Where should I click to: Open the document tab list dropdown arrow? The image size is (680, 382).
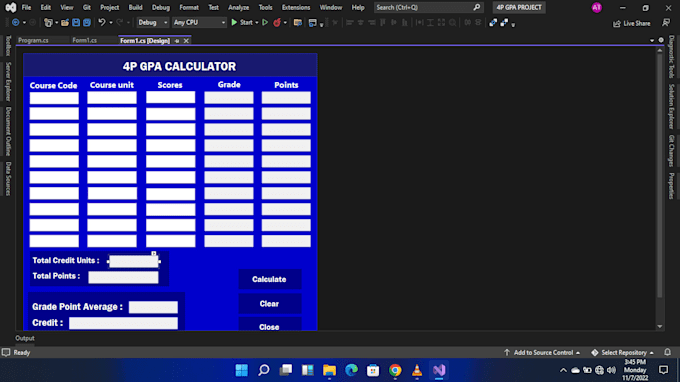click(x=652, y=40)
